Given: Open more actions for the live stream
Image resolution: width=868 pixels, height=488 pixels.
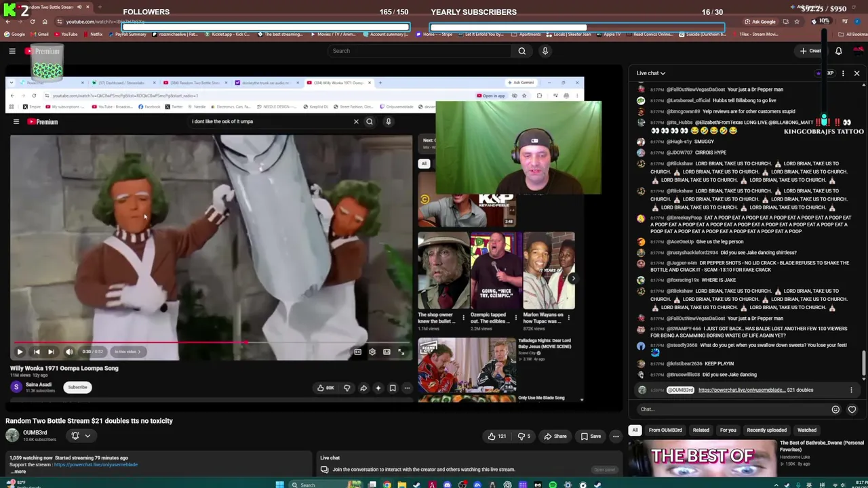Looking at the screenshot, I should [616, 436].
